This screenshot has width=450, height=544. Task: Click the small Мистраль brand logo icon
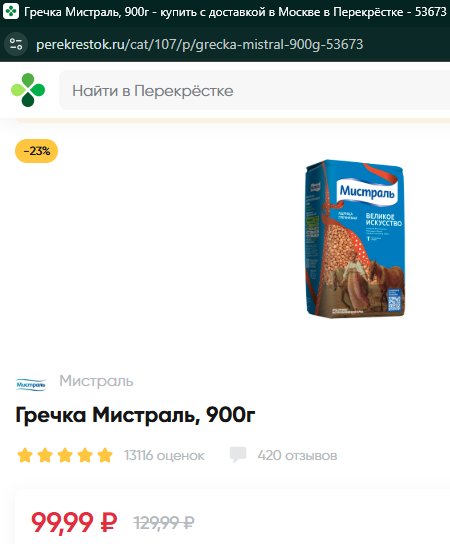click(x=31, y=385)
